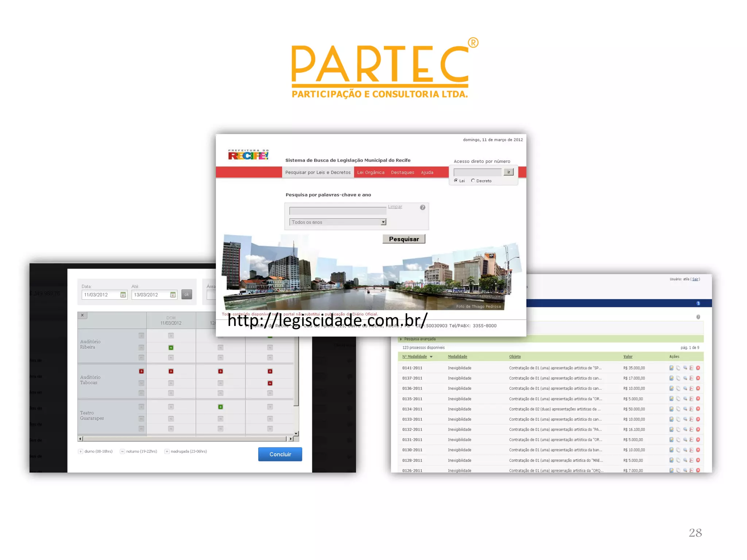
Task: Click help question mark in keyword search box
Action: 422,207
